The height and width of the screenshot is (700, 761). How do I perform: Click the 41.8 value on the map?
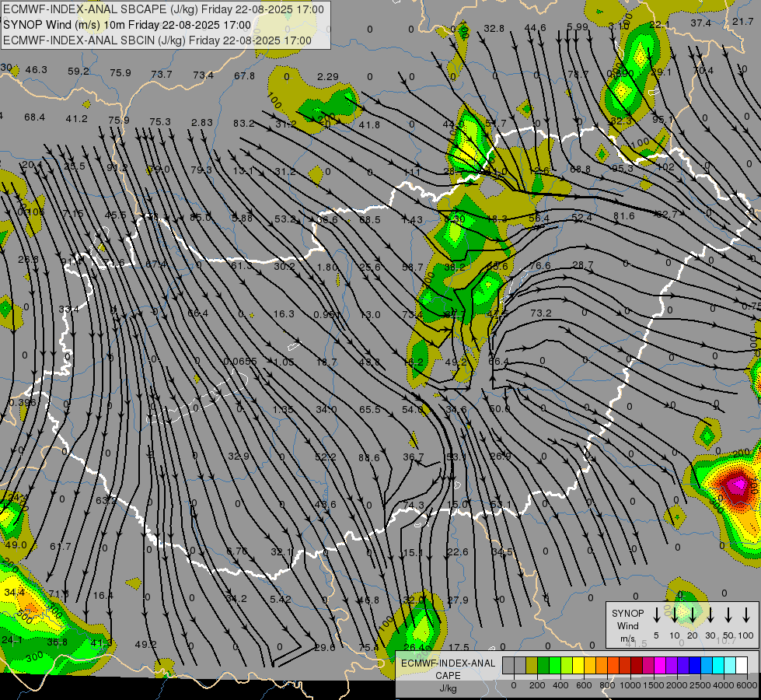(x=369, y=125)
